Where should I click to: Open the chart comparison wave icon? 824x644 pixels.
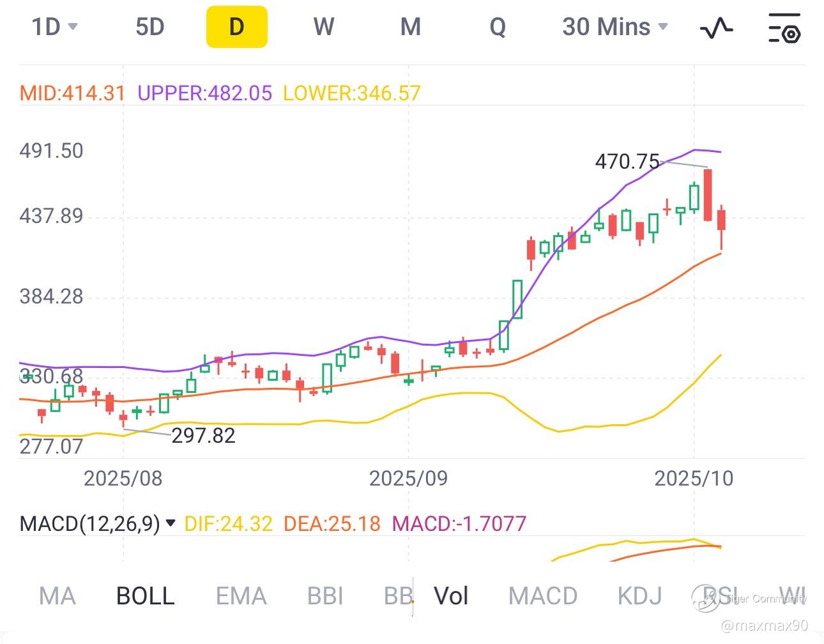click(x=716, y=27)
